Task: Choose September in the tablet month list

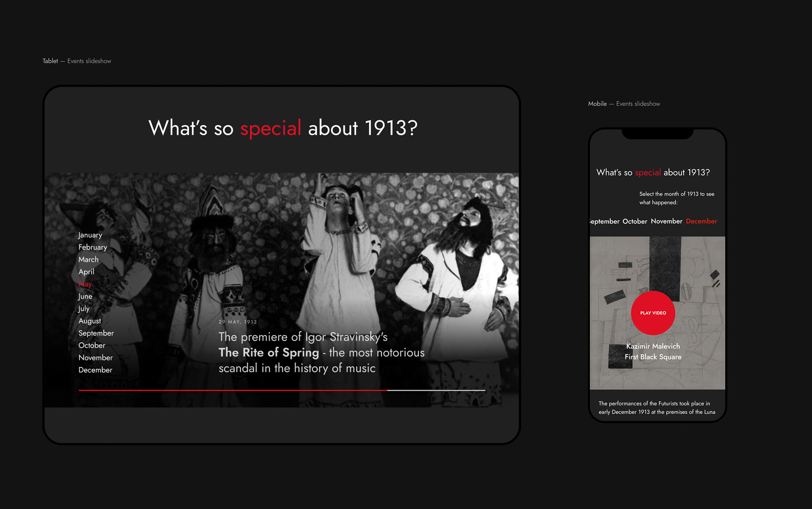Action: coord(96,333)
